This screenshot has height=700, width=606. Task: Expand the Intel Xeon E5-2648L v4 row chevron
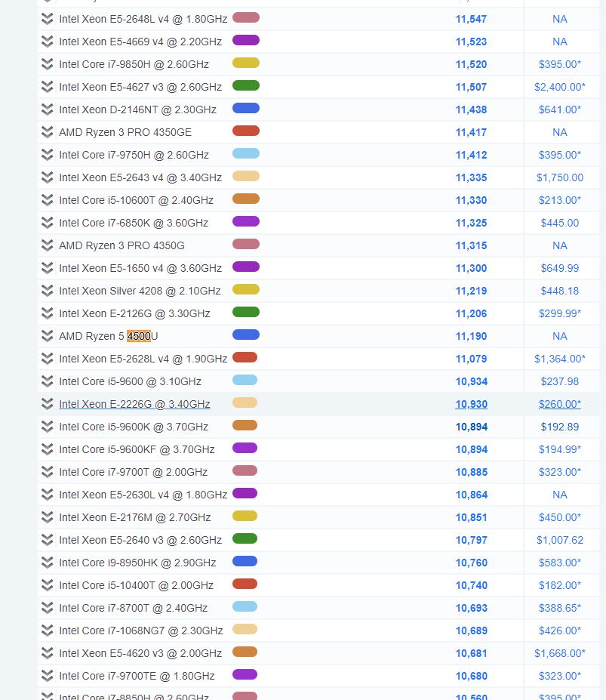pos(47,19)
